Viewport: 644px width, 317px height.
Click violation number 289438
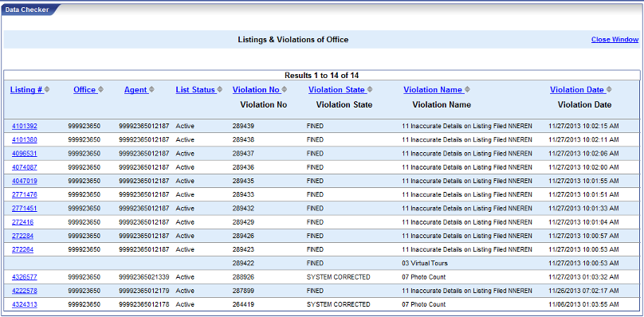[243, 139]
